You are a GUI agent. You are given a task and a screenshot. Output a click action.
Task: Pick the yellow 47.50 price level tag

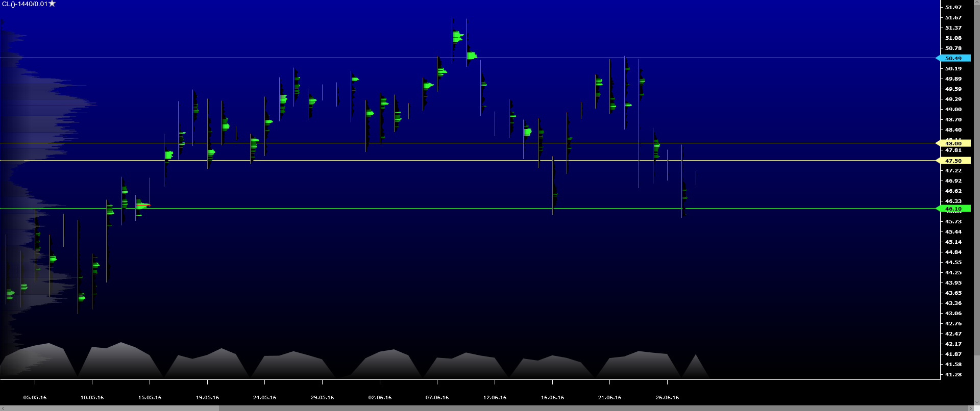953,161
